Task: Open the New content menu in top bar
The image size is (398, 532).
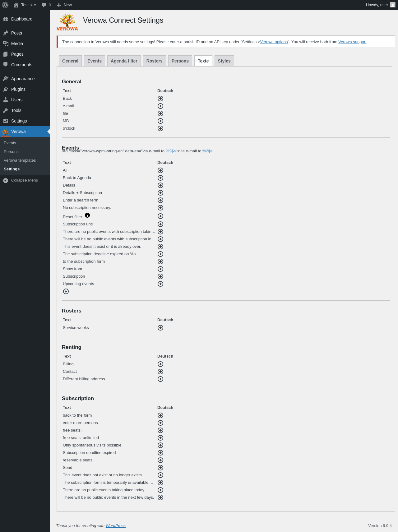Action: tap(64, 5)
